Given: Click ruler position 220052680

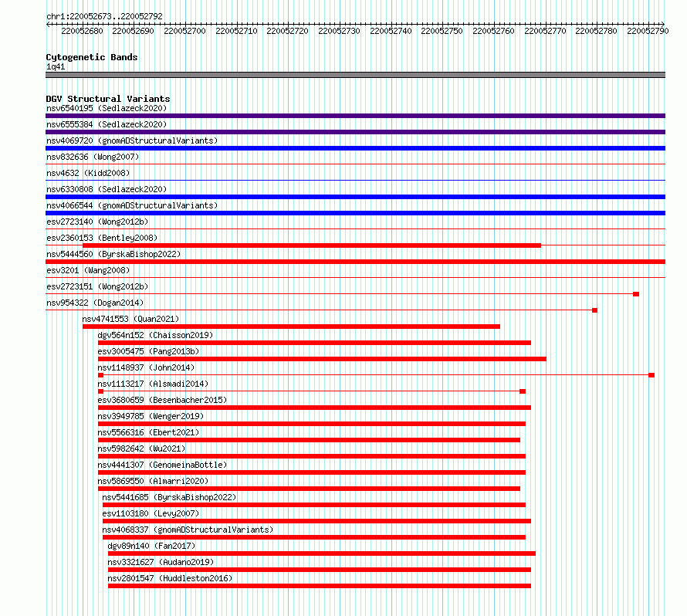Looking at the screenshot, I should pyautogui.click(x=83, y=31).
